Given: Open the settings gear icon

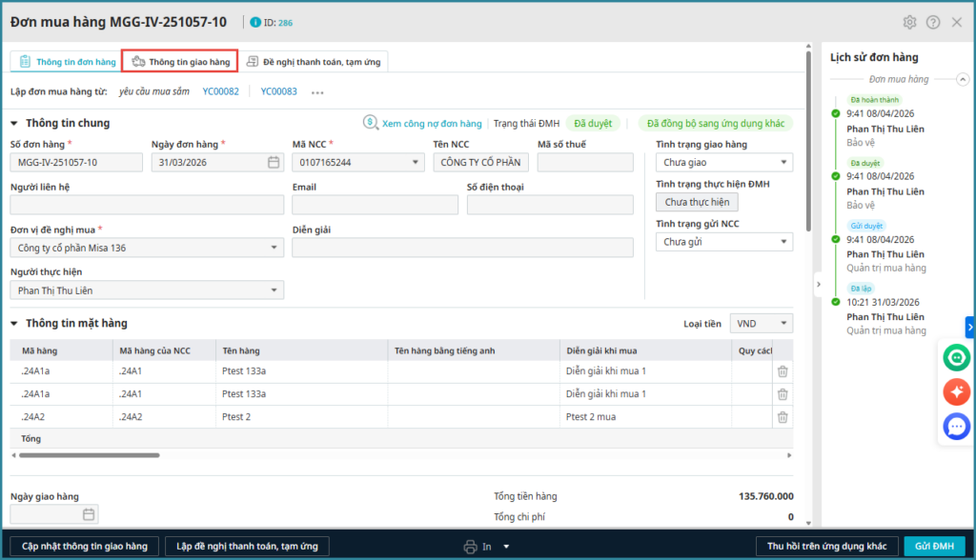Looking at the screenshot, I should pos(909,22).
